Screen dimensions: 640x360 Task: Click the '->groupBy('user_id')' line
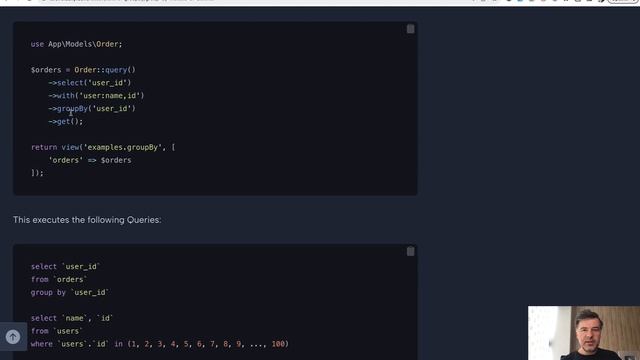(92, 109)
